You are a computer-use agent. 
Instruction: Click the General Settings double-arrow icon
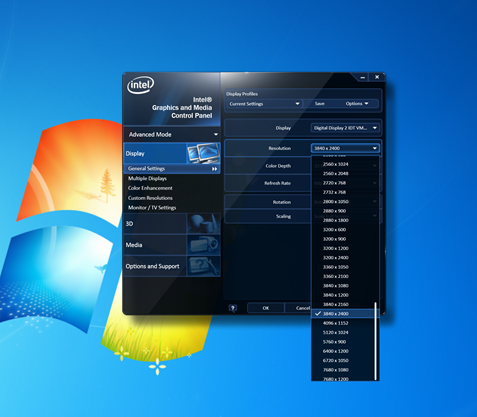214,169
